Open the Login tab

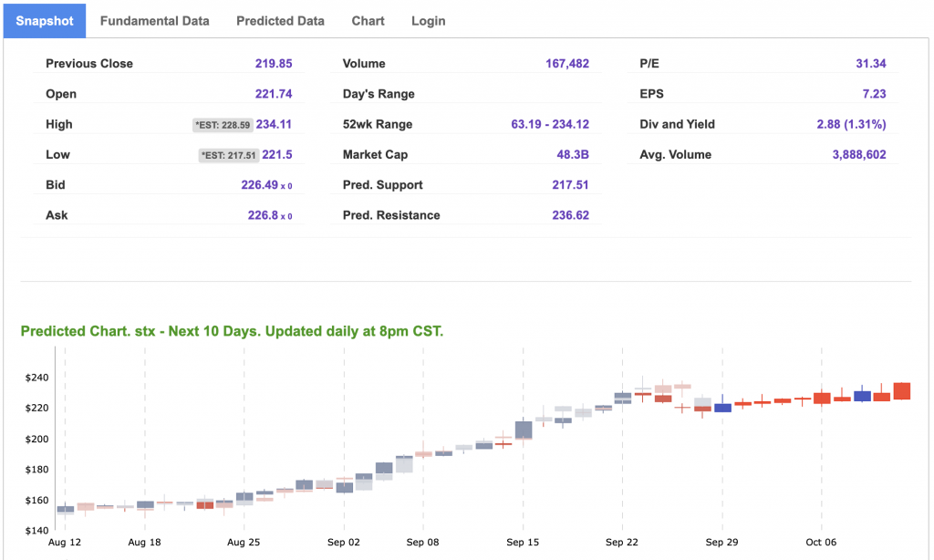[x=428, y=21]
